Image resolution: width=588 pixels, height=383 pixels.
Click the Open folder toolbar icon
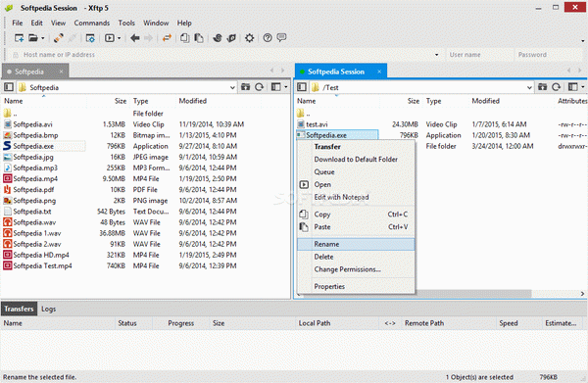[x=33, y=38]
